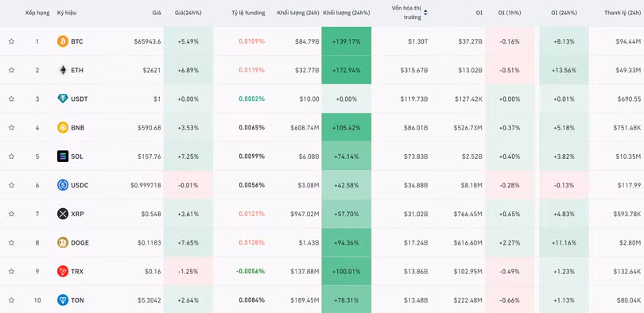This screenshot has width=644, height=313.
Task: Click the TRON TRX coin icon
Action: click(63, 271)
